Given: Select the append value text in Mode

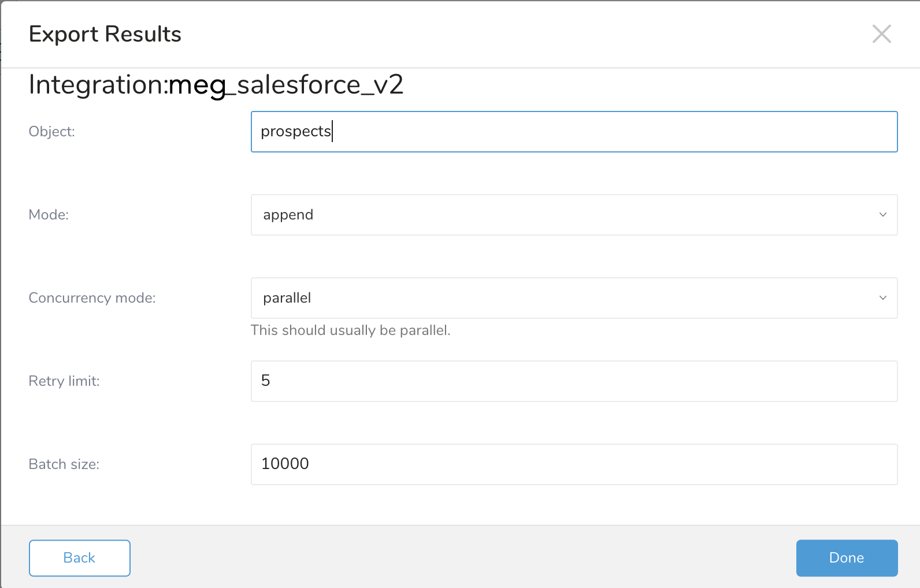Looking at the screenshot, I should pyautogui.click(x=288, y=215).
